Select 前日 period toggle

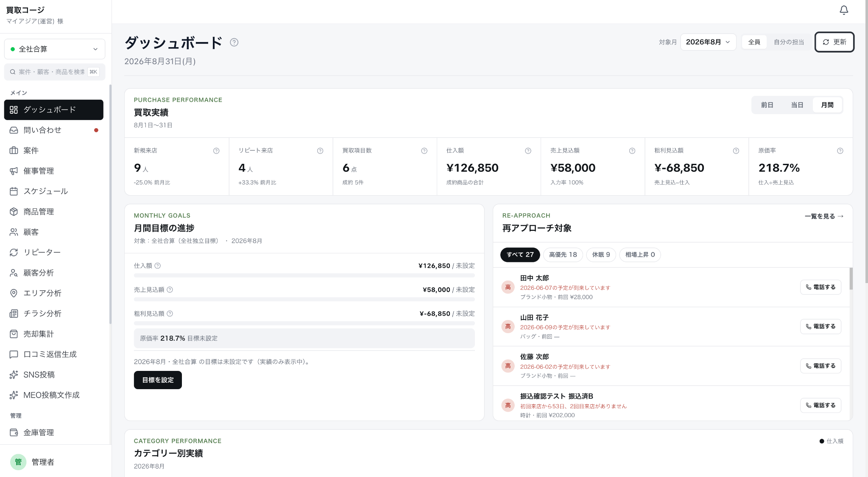pyautogui.click(x=767, y=105)
